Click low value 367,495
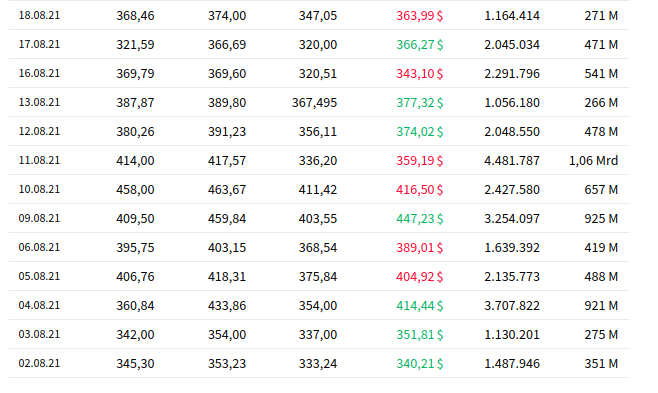This screenshot has height=393, width=658. pos(314,102)
